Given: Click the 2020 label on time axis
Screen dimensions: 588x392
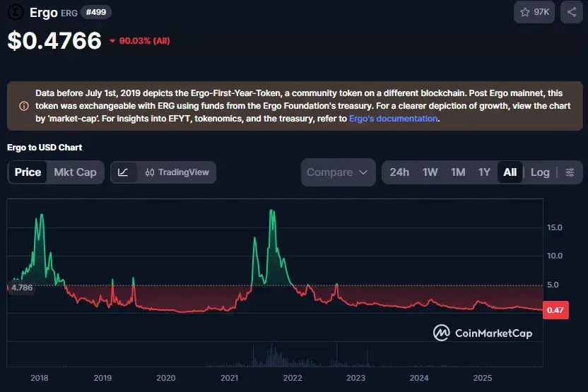Looking at the screenshot, I should pos(166,378).
